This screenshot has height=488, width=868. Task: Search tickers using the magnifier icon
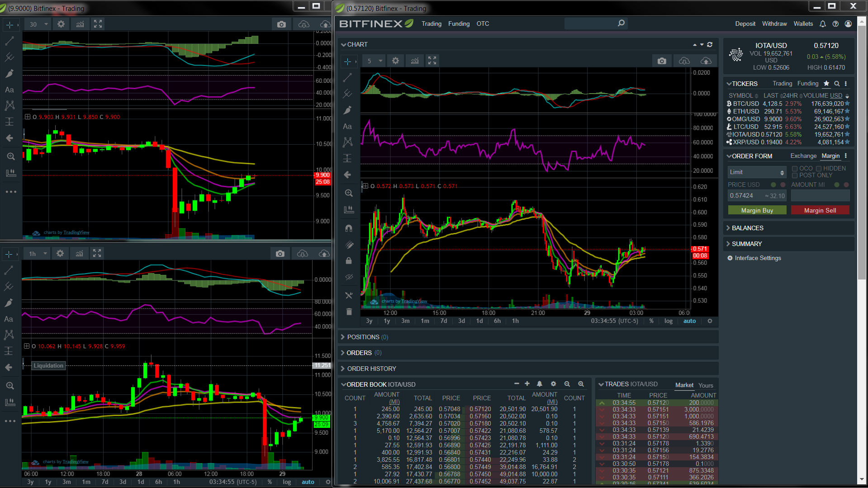[837, 83]
